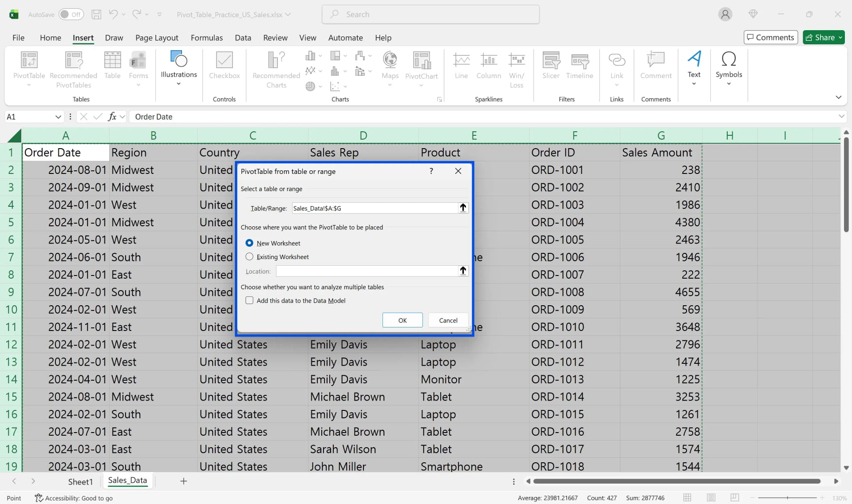Insert a Timeline filter
Viewport: 852px width, 504px height.
pyautogui.click(x=580, y=67)
